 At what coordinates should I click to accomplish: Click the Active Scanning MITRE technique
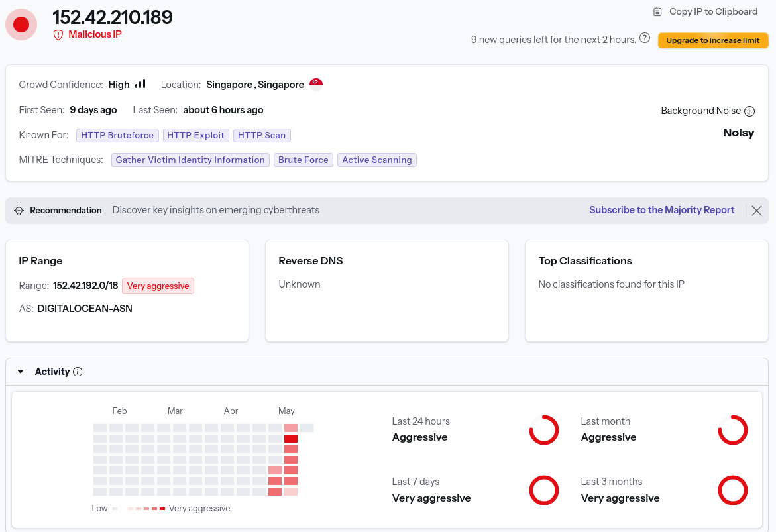coord(377,160)
